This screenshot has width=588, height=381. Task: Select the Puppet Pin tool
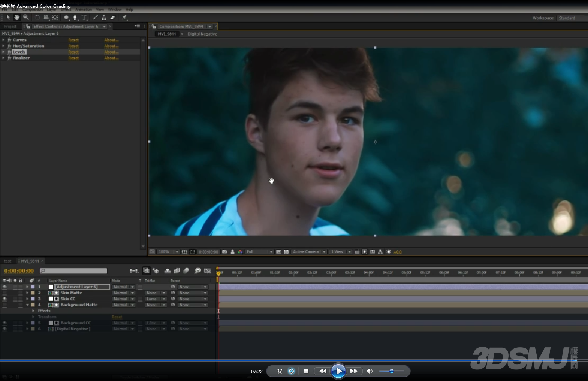124,18
